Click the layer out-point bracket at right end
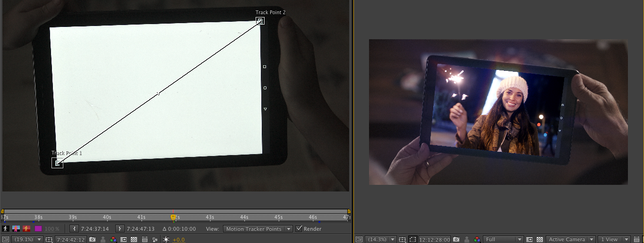 coord(349,211)
